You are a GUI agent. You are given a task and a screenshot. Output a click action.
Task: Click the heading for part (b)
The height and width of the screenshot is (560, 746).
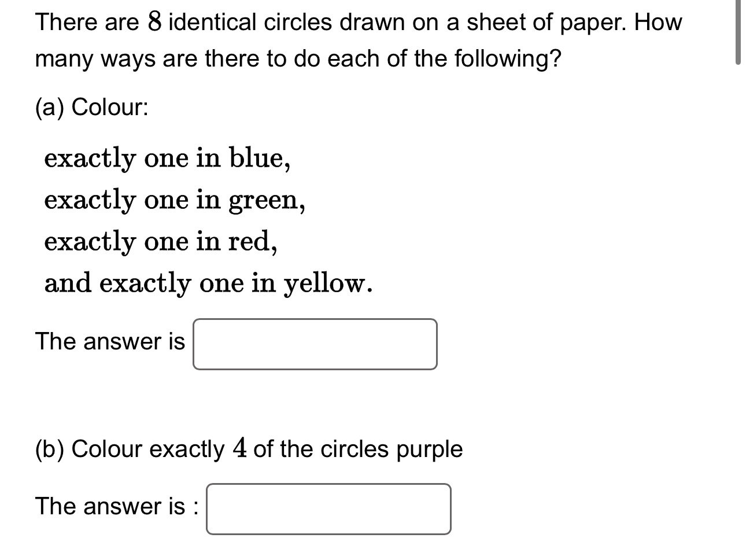[x=249, y=448]
